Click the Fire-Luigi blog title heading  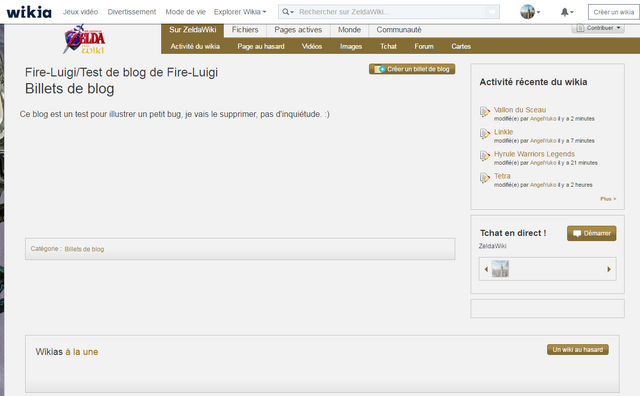[x=121, y=72]
